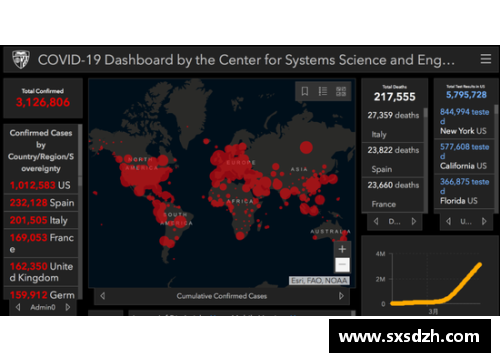Screen dimensions: 500x362
Task: Advance deaths panel with right arrow
Action: [x=414, y=221]
